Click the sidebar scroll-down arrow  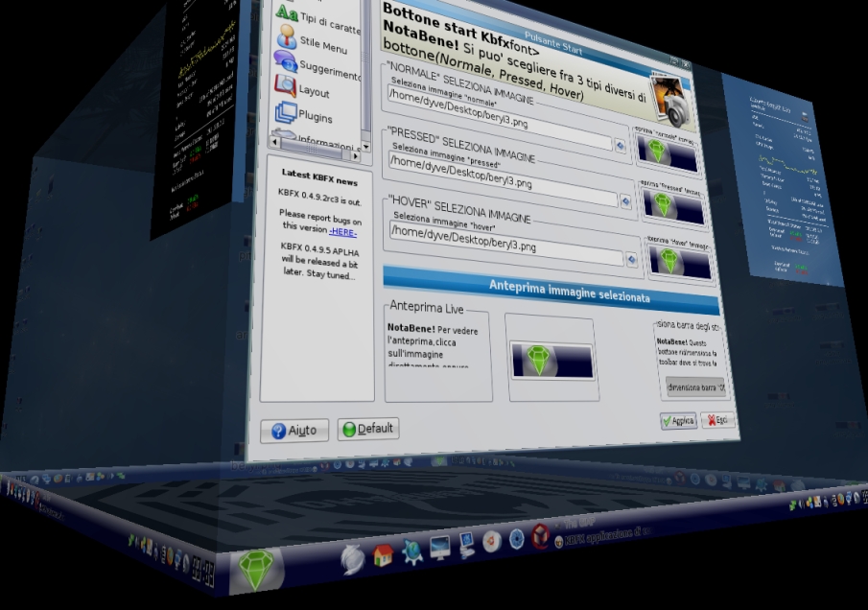(366, 146)
